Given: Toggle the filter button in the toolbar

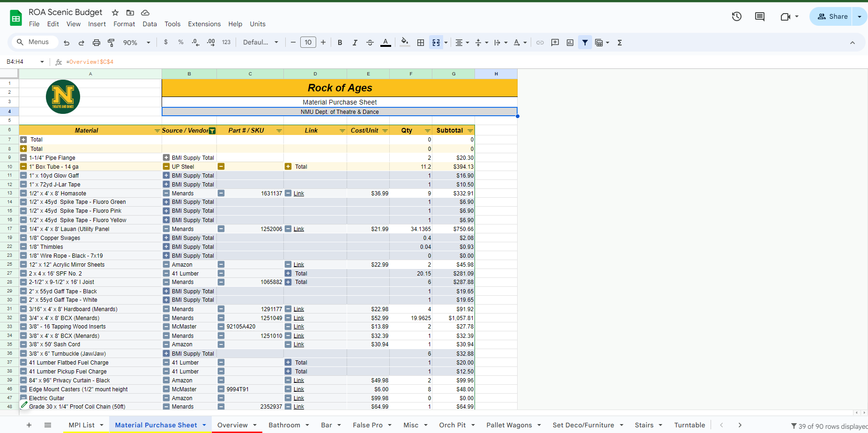Looking at the screenshot, I should tap(585, 43).
